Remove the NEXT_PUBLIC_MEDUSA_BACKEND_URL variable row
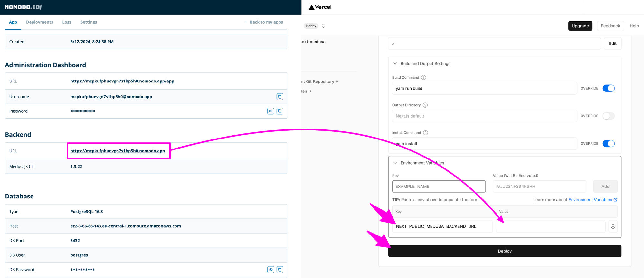This screenshot has width=644, height=278. (613, 226)
